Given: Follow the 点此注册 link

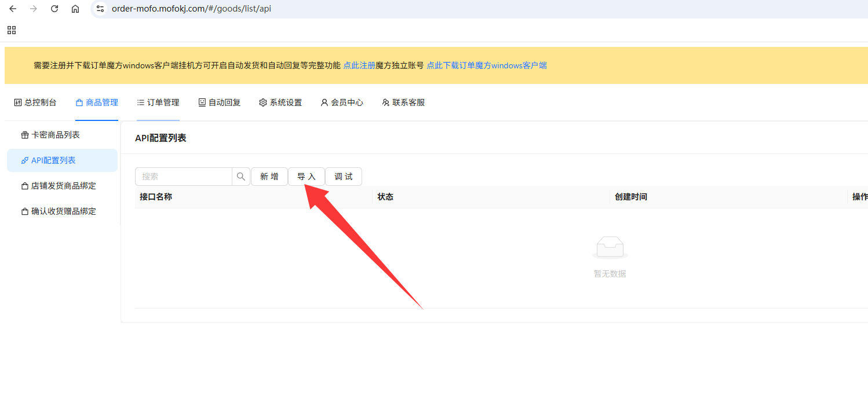Looking at the screenshot, I should pyautogui.click(x=359, y=65).
